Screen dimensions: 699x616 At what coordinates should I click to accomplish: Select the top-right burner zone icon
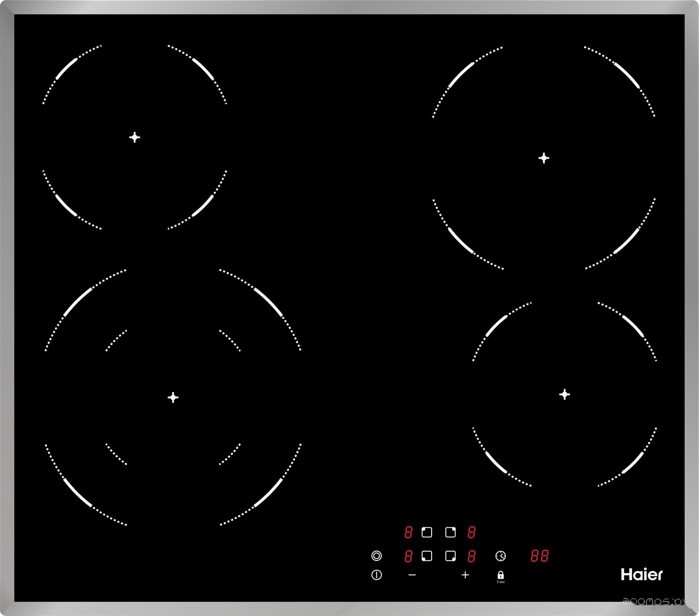tap(450, 532)
